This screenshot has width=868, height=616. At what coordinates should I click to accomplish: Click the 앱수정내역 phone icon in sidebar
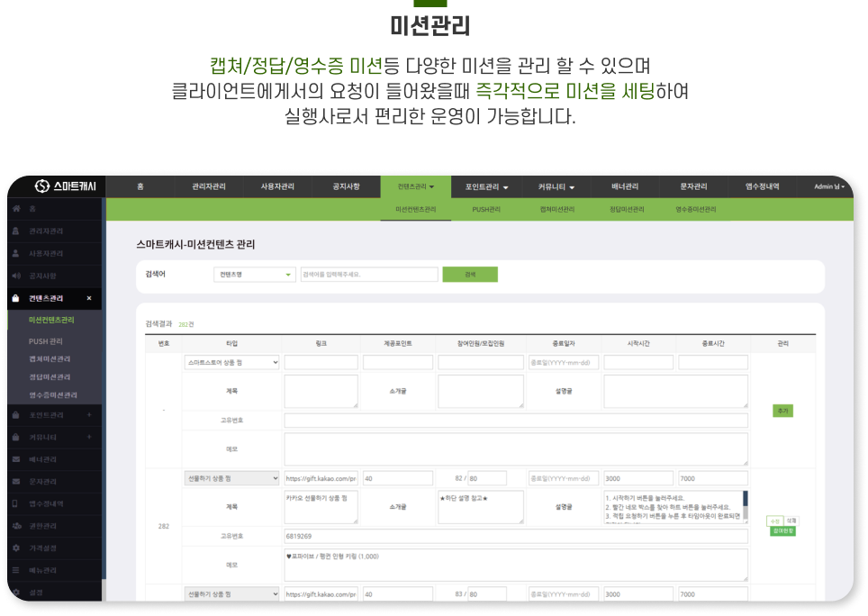click(15, 503)
